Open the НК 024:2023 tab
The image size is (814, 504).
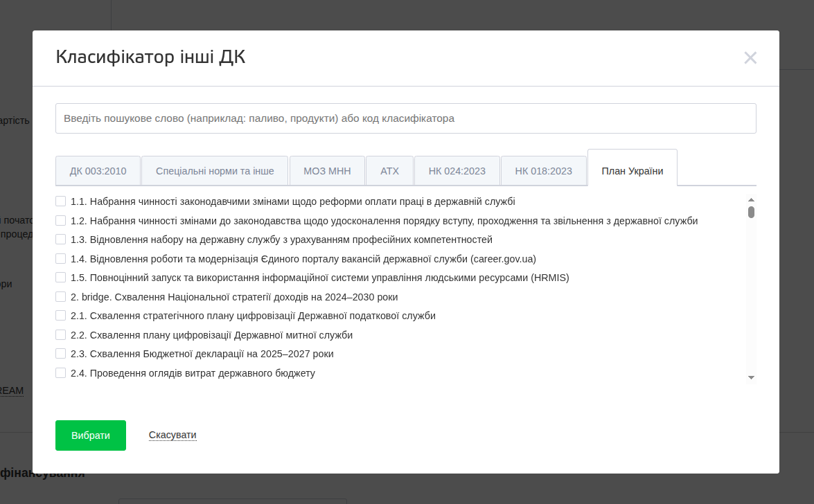click(457, 171)
